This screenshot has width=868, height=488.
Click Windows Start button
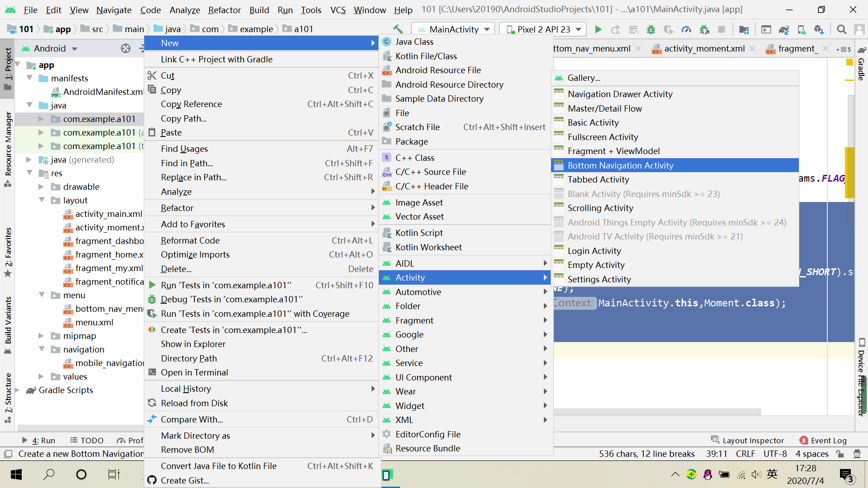pyautogui.click(x=16, y=474)
